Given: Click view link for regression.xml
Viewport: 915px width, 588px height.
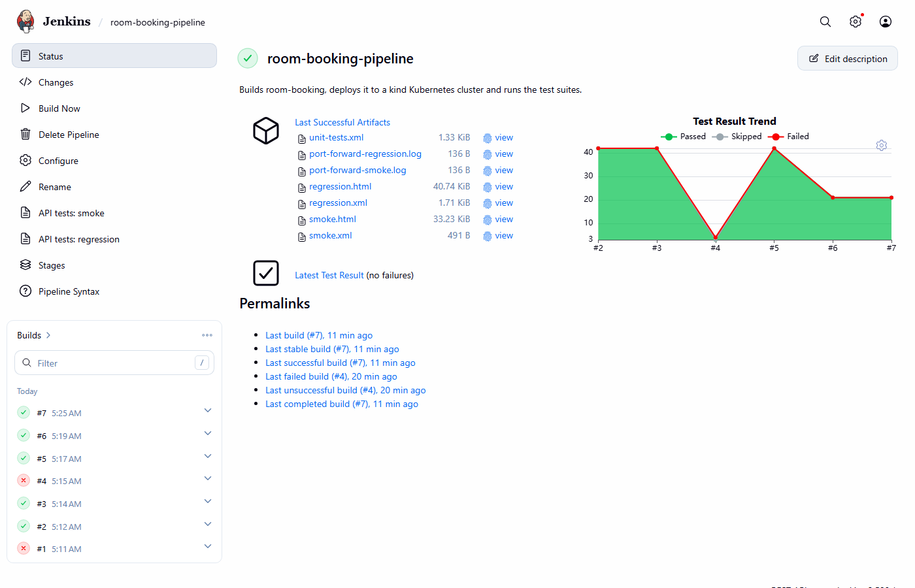Looking at the screenshot, I should tap(504, 203).
